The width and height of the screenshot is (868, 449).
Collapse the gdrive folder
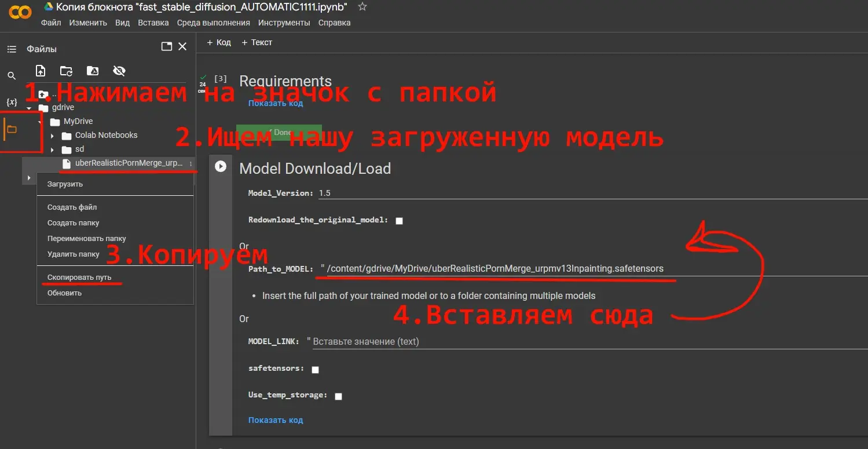pyautogui.click(x=29, y=108)
